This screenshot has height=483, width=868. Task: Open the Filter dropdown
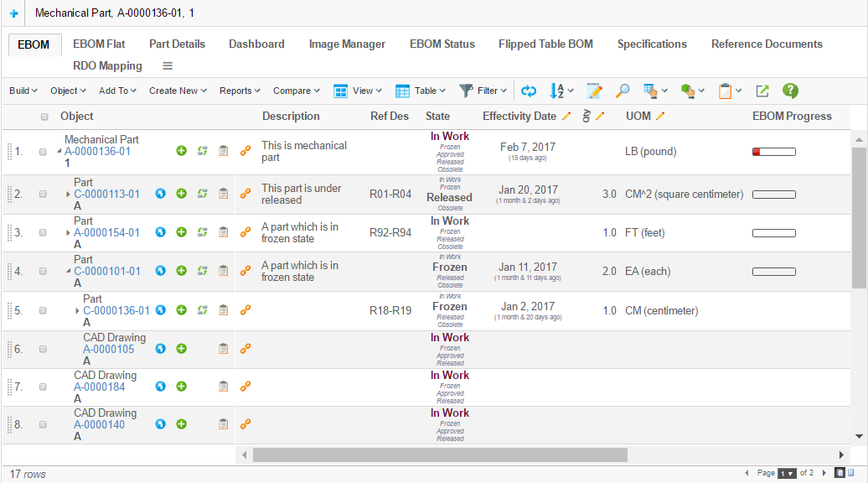pyautogui.click(x=483, y=91)
